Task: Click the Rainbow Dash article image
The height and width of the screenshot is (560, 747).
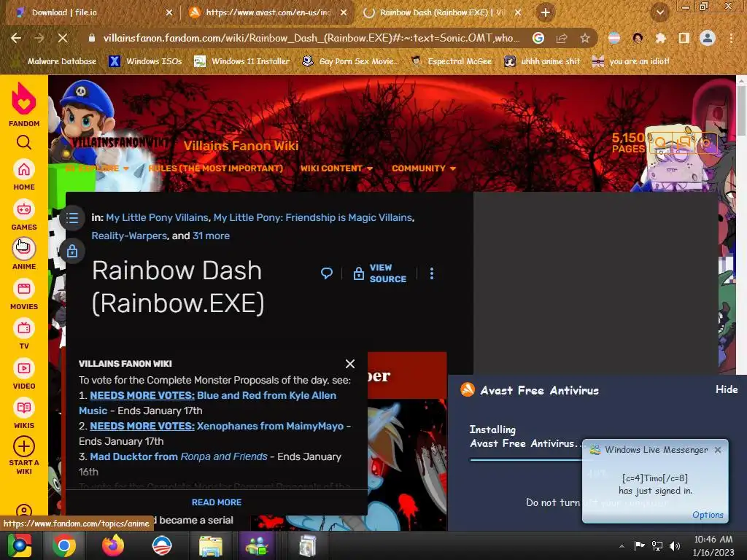Action: (350, 464)
